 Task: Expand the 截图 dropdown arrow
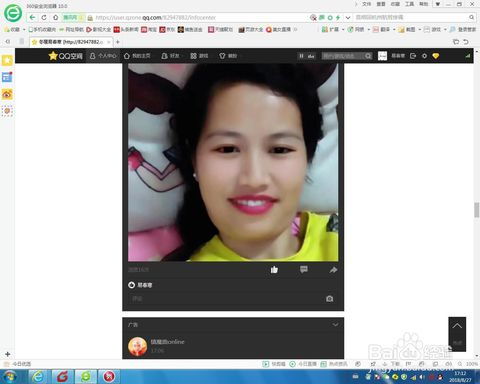click(x=420, y=30)
